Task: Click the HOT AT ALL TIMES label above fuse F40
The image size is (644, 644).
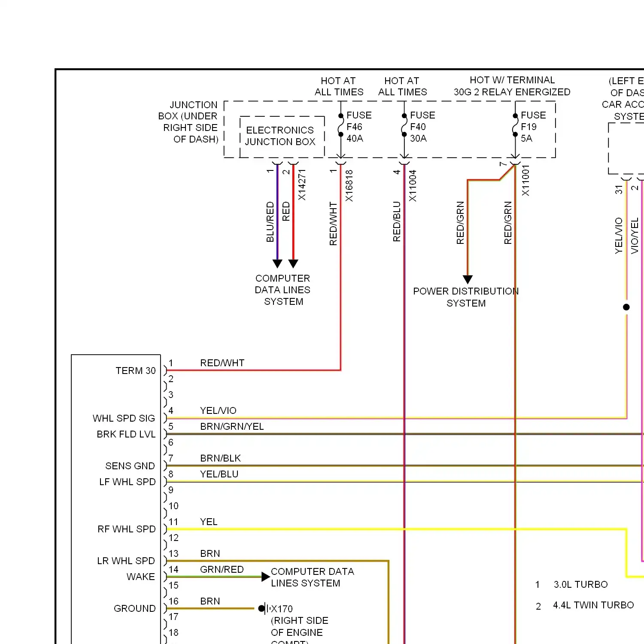Action: [x=402, y=86]
